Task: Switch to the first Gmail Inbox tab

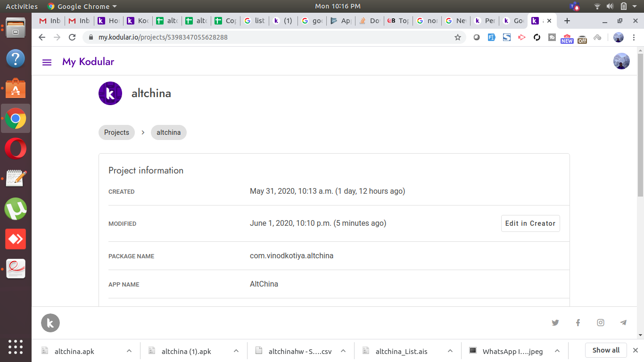Action: click(x=50, y=21)
